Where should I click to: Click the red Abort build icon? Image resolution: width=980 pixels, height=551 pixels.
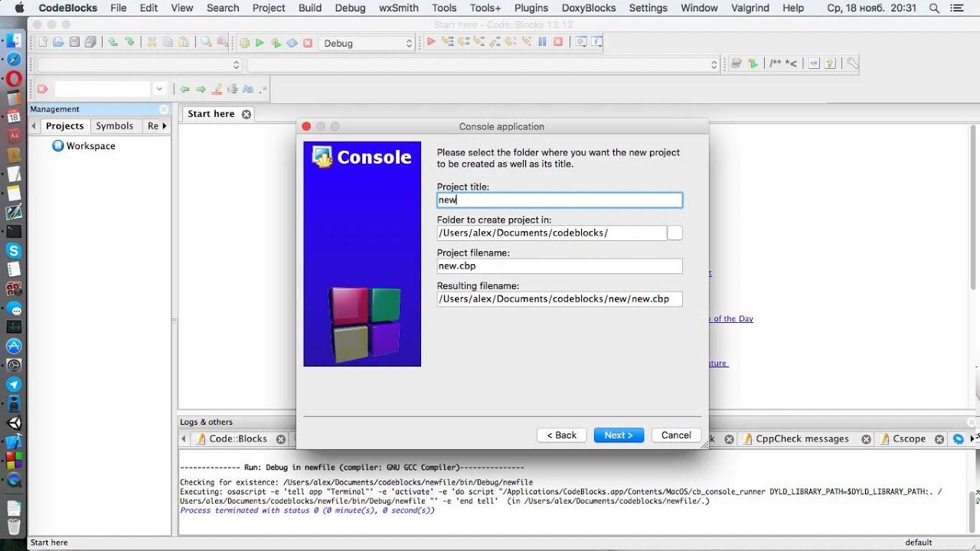click(308, 44)
